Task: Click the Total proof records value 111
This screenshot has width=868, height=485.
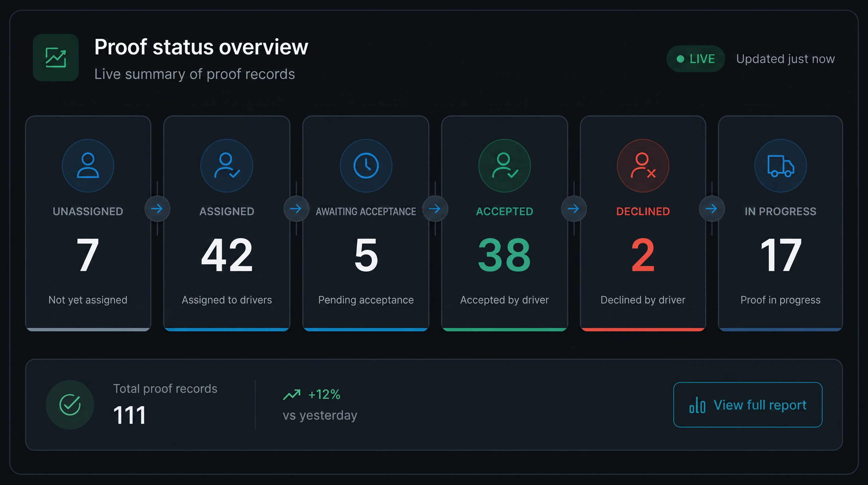Action: tap(130, 415)
